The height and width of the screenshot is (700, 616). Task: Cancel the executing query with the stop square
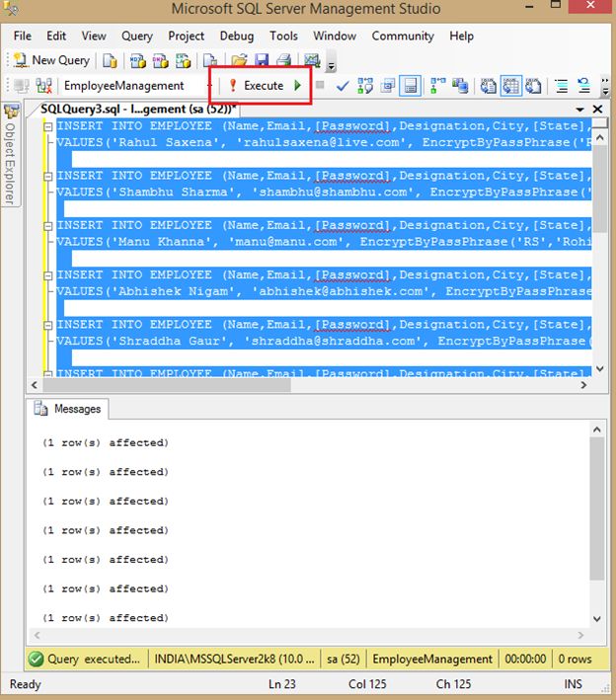click(x=320, y=84)
